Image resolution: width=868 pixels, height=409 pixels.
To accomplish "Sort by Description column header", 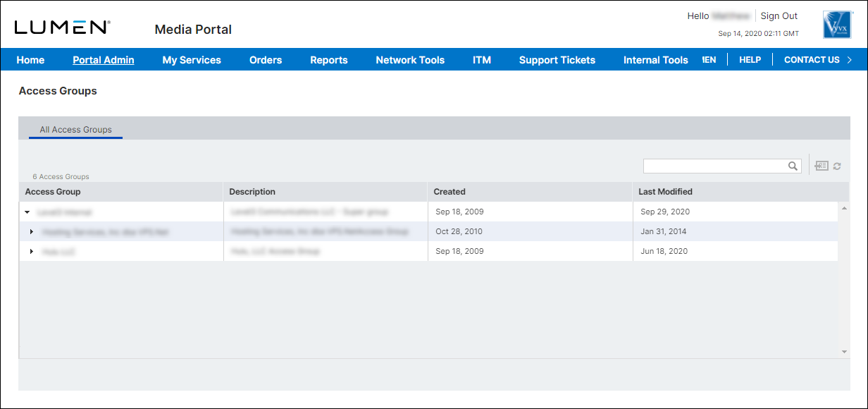I will click(x=325, y=192).
